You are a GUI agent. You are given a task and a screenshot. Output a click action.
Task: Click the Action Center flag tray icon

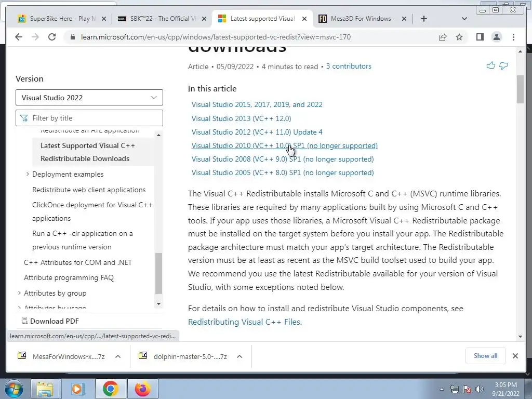click(467, 389)
